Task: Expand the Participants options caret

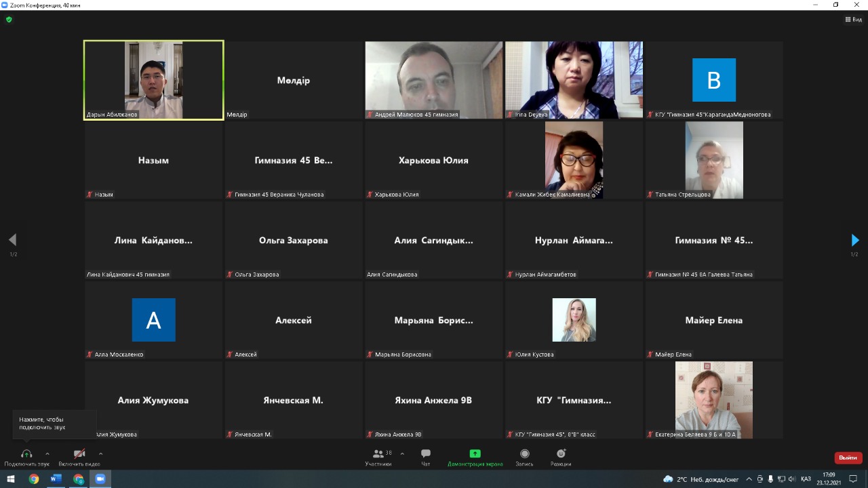Action: pos(402,453)
